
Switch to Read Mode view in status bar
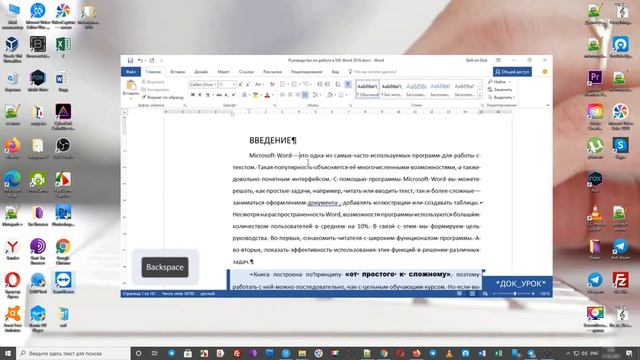[x=459, y=293]
